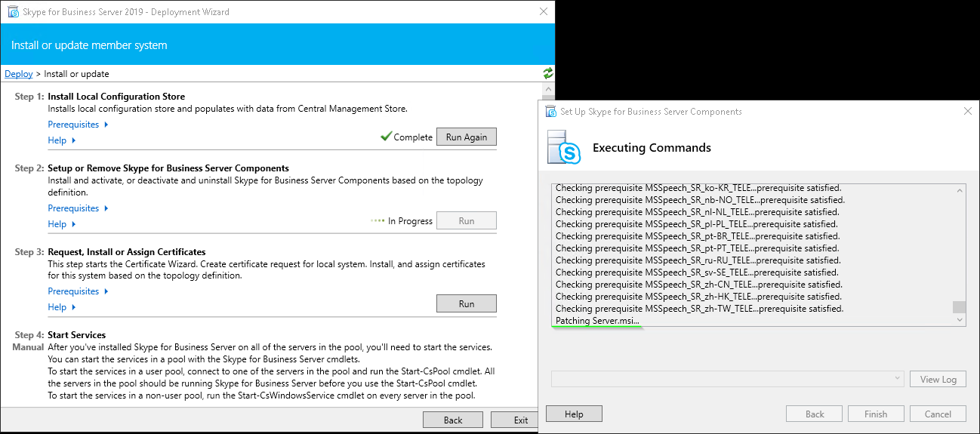The image size is (980, 434).
Task: Open the Deploy breadcrumb link
Action: point(19,74)
